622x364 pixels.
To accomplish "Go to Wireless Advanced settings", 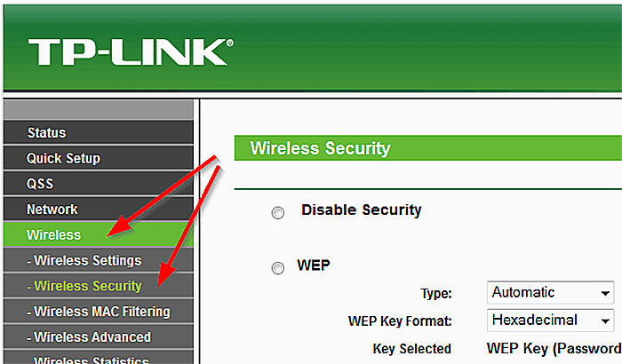I will (99, 337).
